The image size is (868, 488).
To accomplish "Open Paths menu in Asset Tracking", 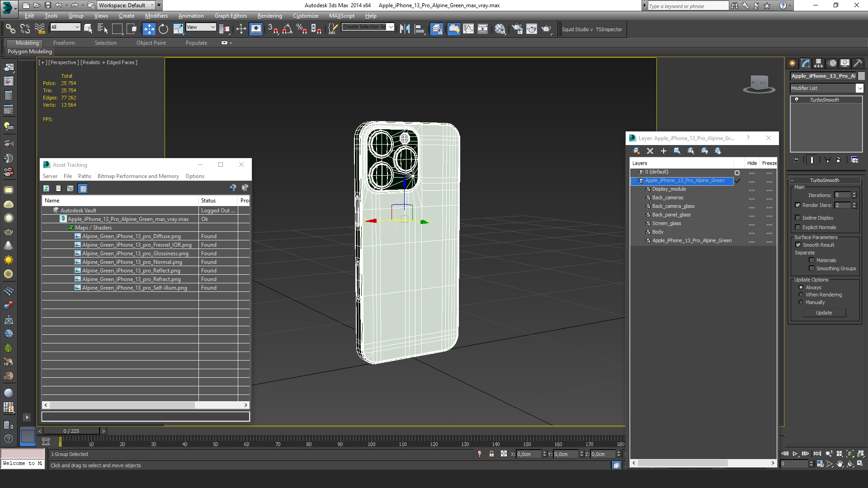I will (x=85, y=176).
